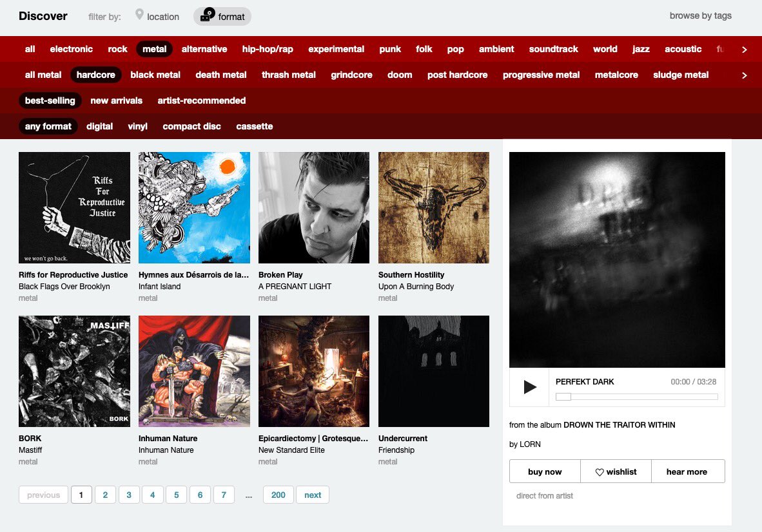
Task: Select the alternative genre
Action: [204, 49]
